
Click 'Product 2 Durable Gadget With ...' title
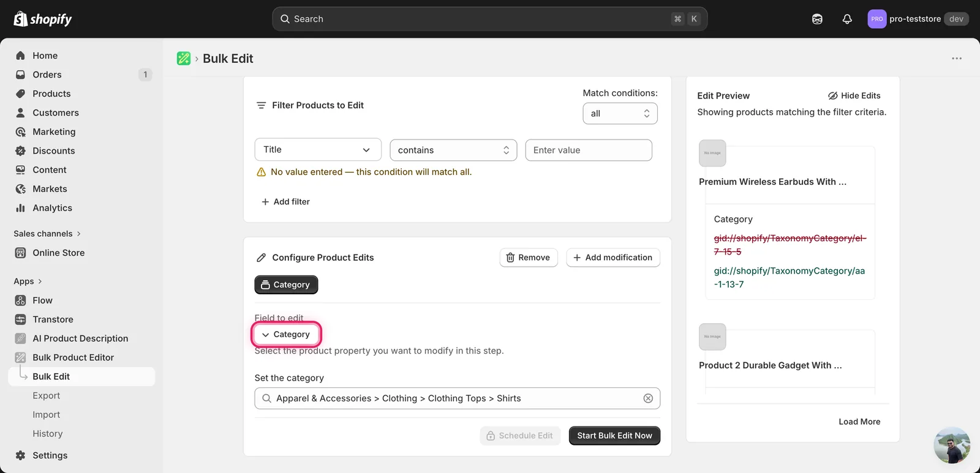[x=770, y=365]
